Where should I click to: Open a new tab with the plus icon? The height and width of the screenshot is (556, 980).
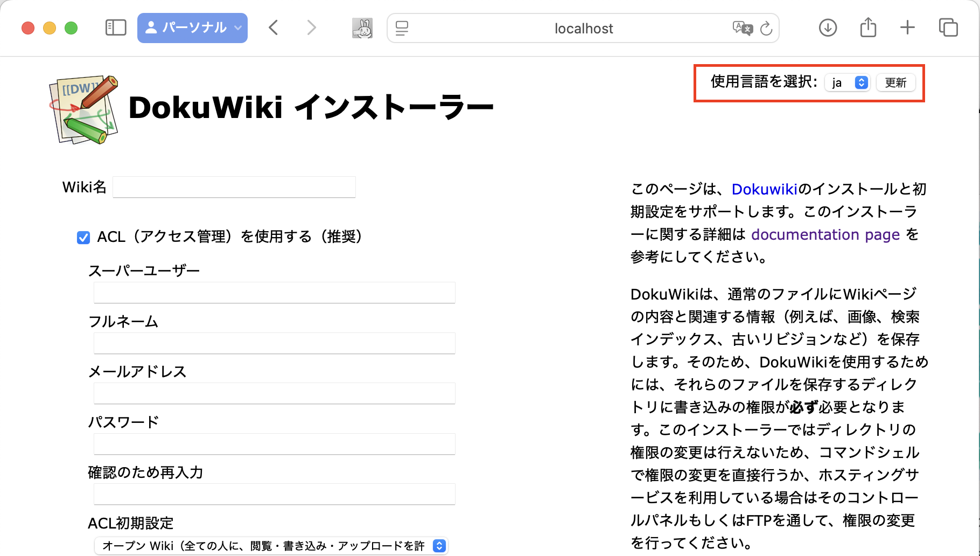(907, 27)
